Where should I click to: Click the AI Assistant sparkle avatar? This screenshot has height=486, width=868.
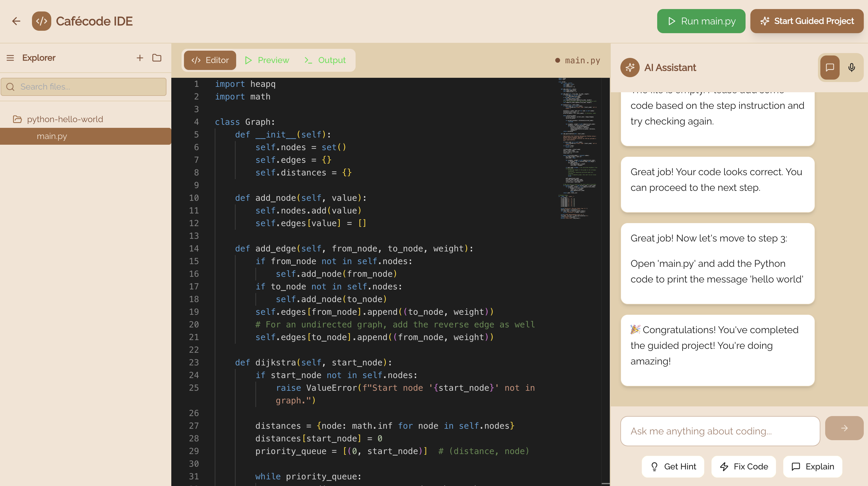point(630,68)
